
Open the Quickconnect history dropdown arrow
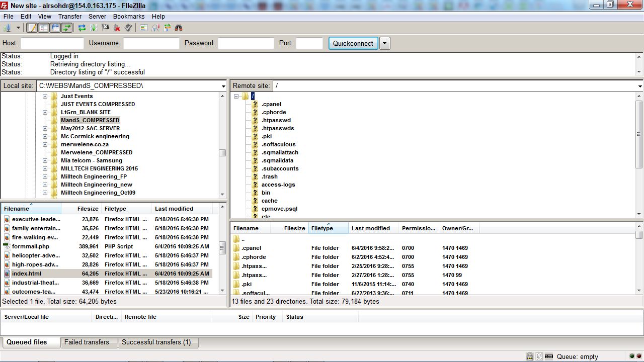pyautogui.click(x=384, y=43)
